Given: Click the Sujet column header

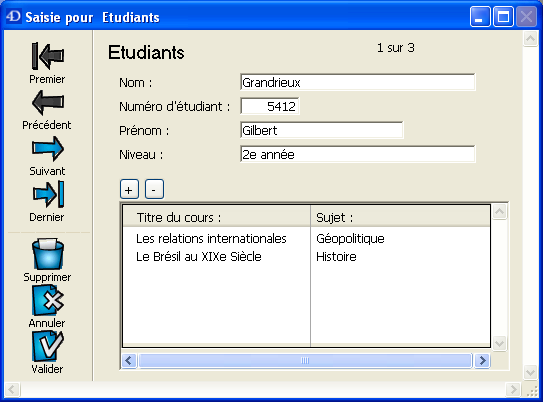Looking at the screenshot, I should pyautogui.click(x=400, y=217).
